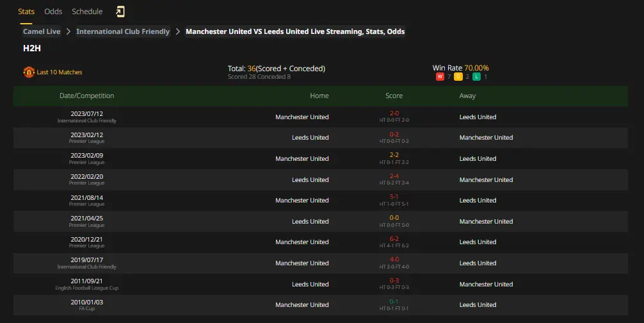Click the Manchester United crest icon

[x=29, y=72]
